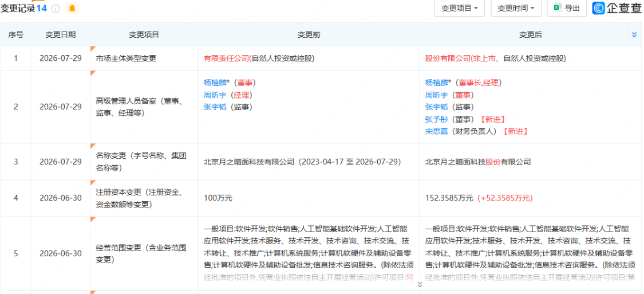This screenshot has width=644, height=294.
Task: Open 杨植麟 link in 变更后 column
Action: click(x=436, y=83)
